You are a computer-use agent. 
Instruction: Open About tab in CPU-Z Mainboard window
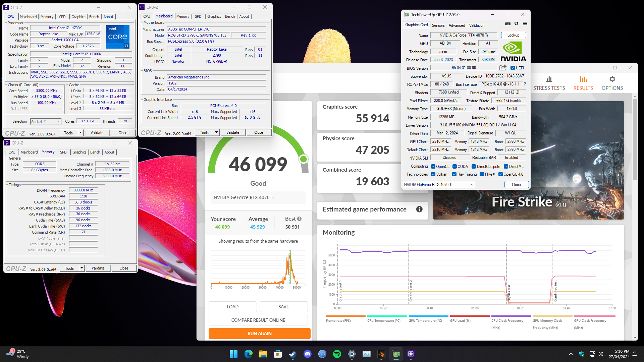[244, 16]
